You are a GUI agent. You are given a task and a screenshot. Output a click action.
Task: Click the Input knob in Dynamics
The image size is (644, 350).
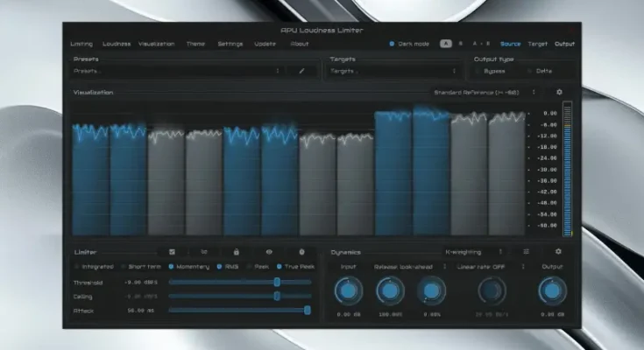point(348,290)
